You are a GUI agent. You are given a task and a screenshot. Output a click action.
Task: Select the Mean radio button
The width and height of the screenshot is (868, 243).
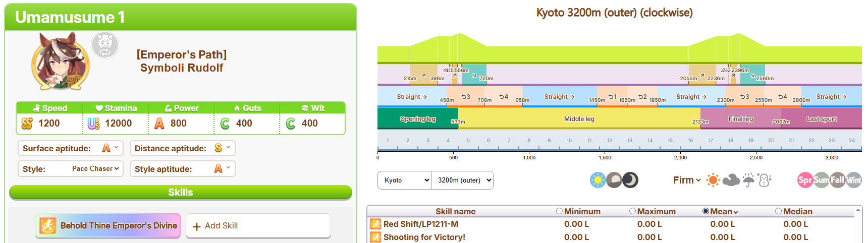706,211
